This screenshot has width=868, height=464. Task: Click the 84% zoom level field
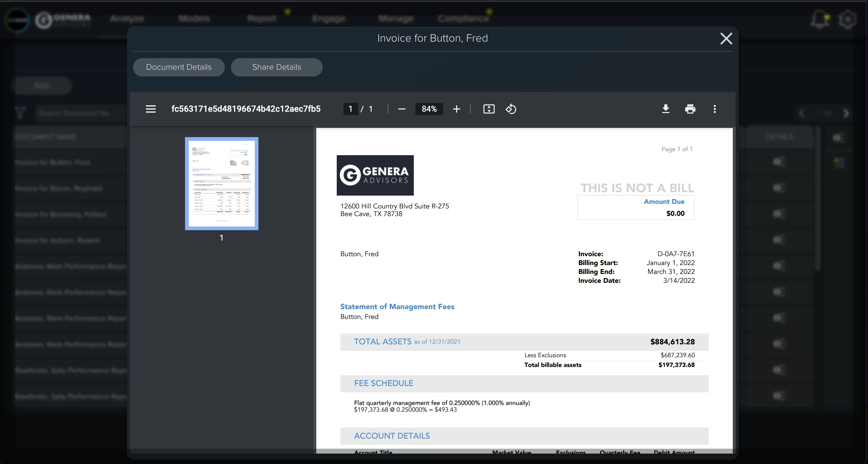point(429,109)
